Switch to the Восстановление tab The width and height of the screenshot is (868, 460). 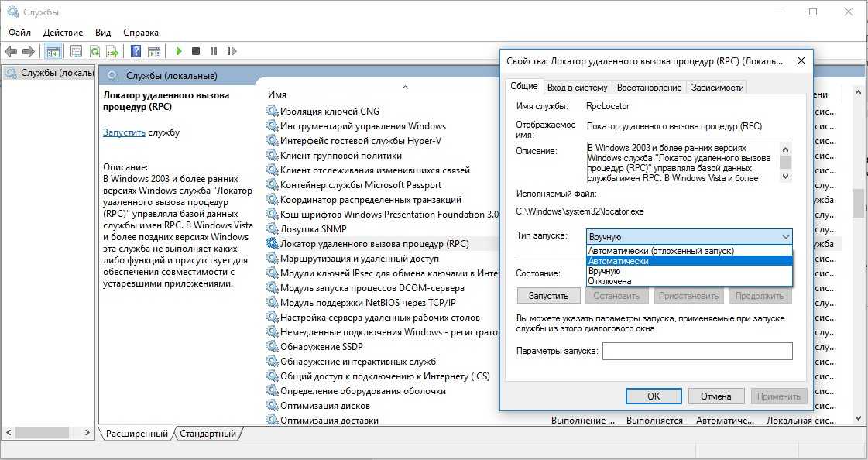(x=649, y=88)
